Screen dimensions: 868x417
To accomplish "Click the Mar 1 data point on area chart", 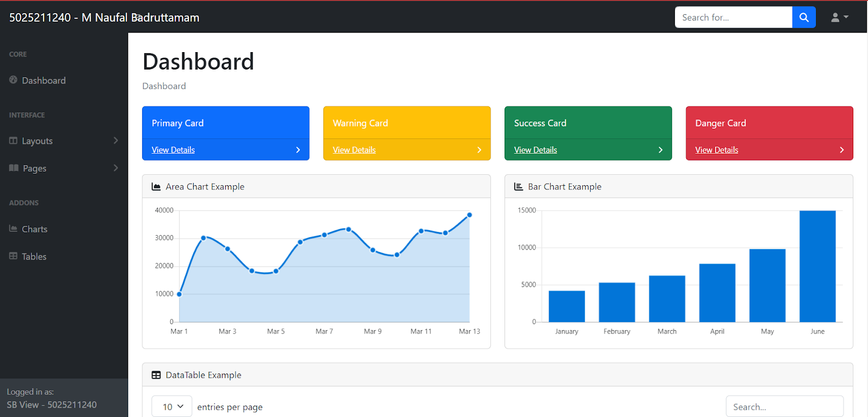I will [x=179, y=294].
